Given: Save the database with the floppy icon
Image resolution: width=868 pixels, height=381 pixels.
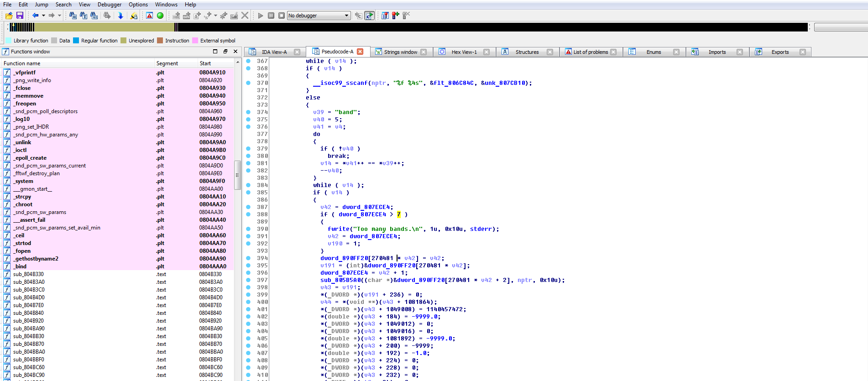Looking at the screenshot, I should pos(20,16).
